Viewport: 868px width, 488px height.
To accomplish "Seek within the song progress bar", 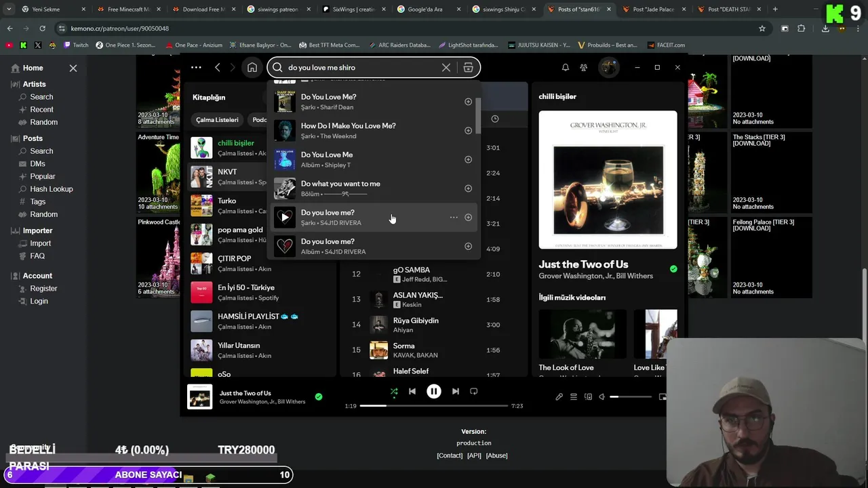I will [x=434, y=405].
